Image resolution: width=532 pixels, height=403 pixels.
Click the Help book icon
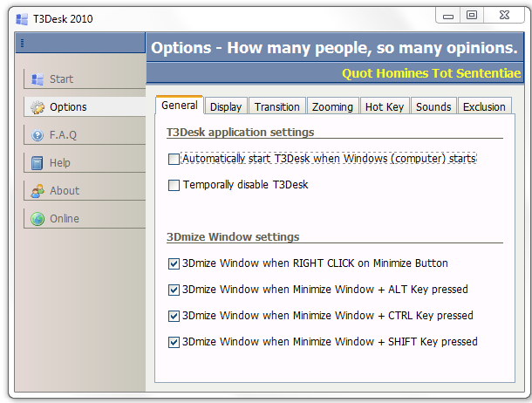pos(37,163)
